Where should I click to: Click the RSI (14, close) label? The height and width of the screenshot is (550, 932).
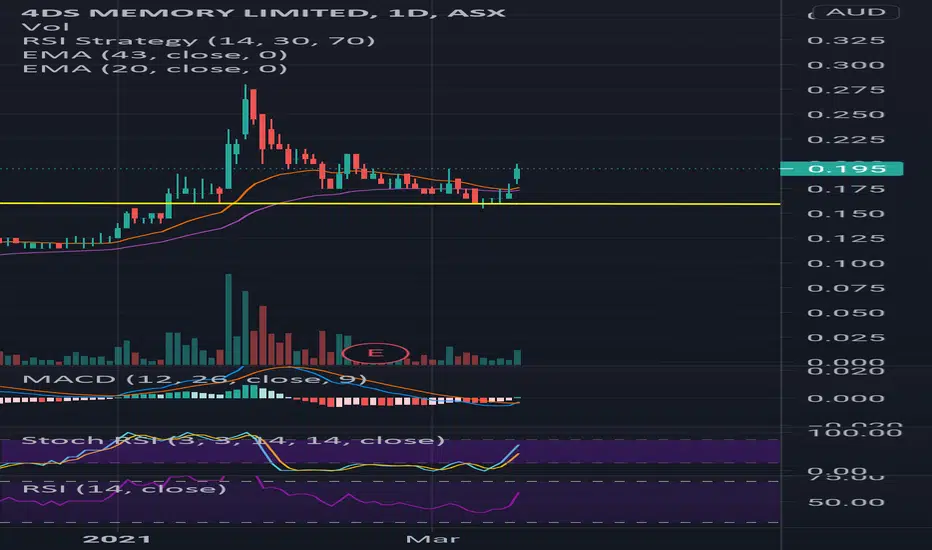124,489
